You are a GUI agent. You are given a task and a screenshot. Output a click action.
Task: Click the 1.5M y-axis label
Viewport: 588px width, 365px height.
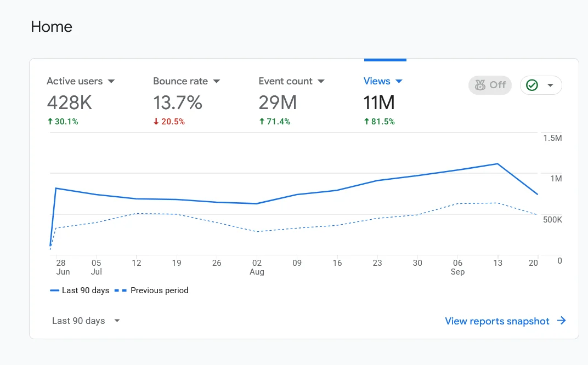[x=552, y=138]
